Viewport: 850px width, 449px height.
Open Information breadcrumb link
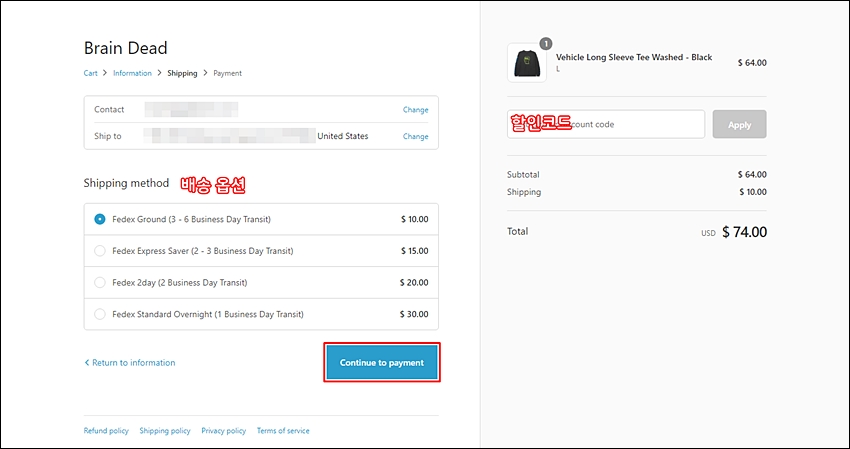[132, 73]
